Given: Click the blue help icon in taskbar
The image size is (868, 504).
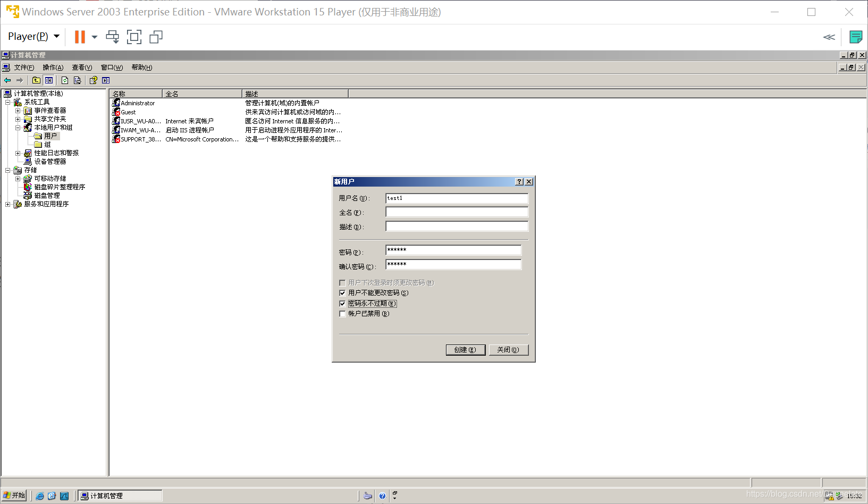Looking at the screenshot, I should coord(382,496).
